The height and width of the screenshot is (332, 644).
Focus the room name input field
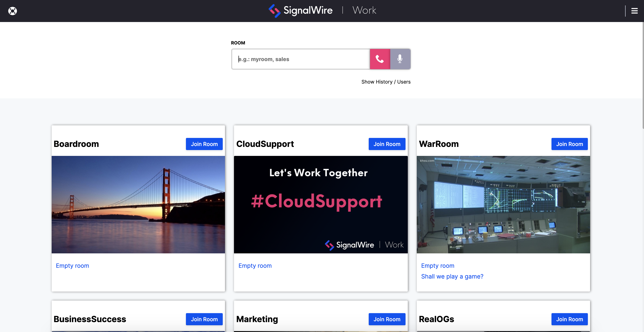point(301,59)
